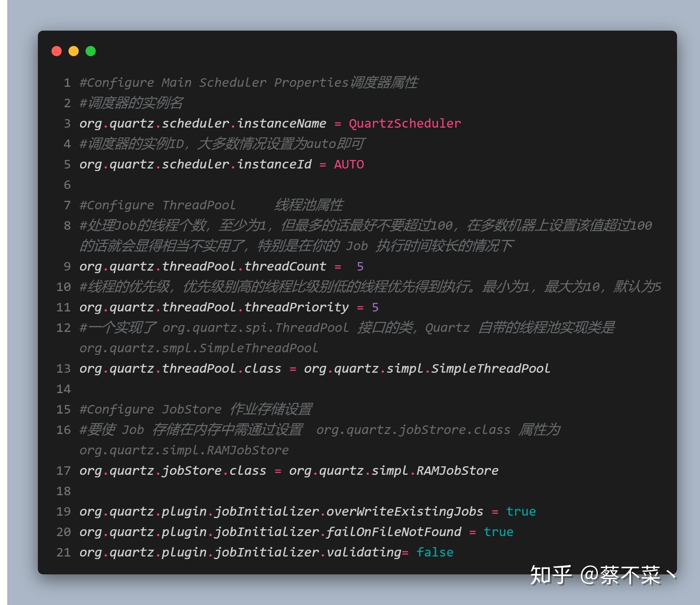Image resolution: width=700 pixels, height=605 pixels.
Task: Click the 知乎 @蔡不菜 watermark
Action: pyautogui.click(x=603, y=575)
